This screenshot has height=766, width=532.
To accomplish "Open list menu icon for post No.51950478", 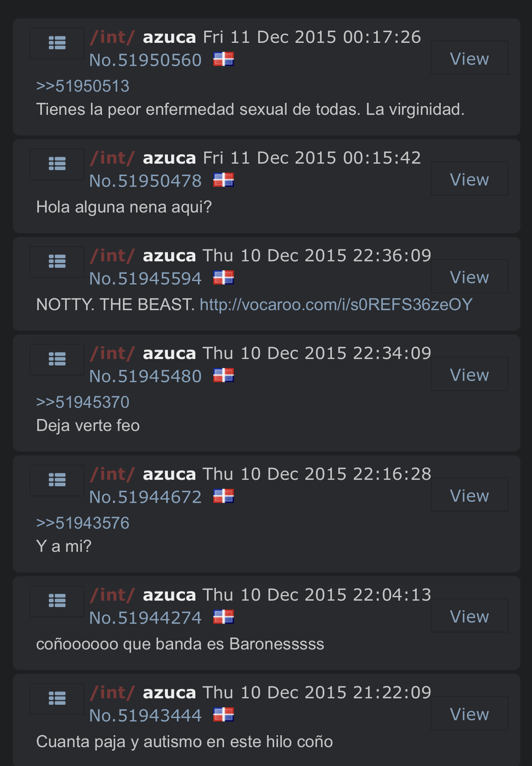I will coord(57,164).
